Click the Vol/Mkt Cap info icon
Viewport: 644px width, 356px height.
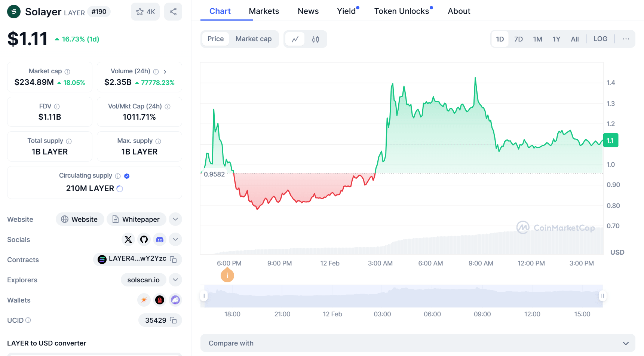168,107
